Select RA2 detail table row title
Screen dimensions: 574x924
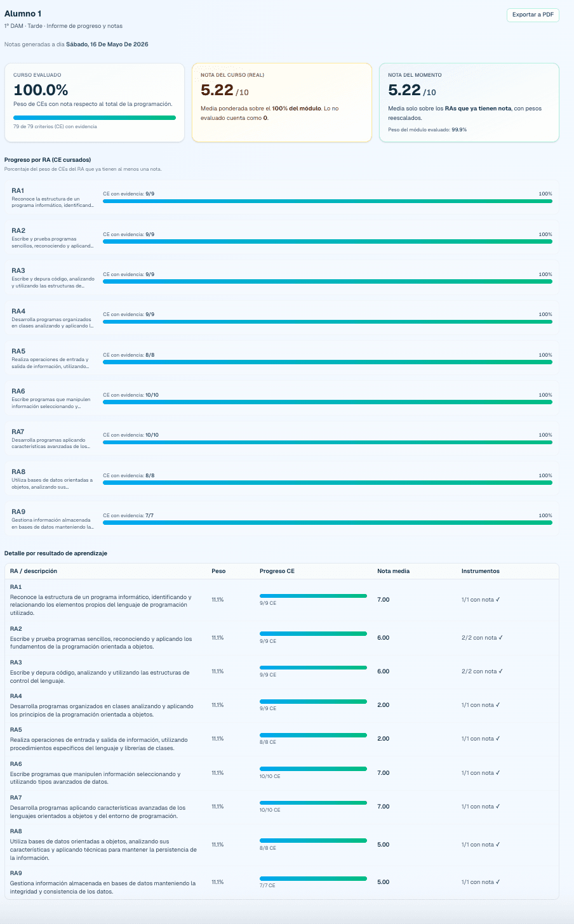click(16, 629)
